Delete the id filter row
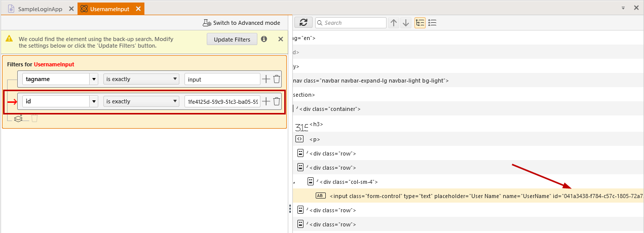Image resolution: width=644 pixels, height=233 pixels. pyautogui.click(x=277, y=101)
